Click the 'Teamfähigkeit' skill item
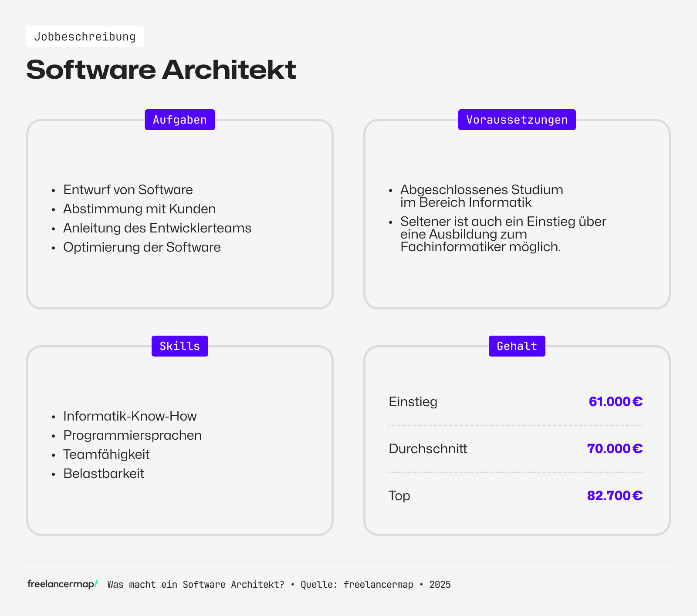The width and height of the screenshot is (697, 616). 106,454
